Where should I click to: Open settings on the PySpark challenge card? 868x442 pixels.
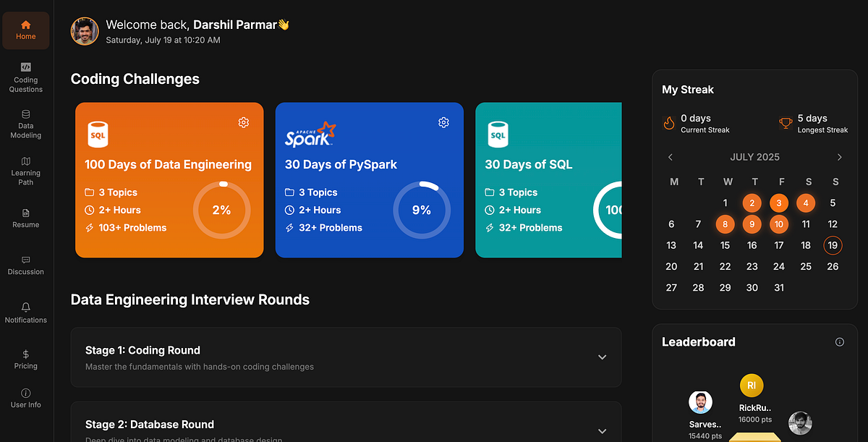click(443, 122)
